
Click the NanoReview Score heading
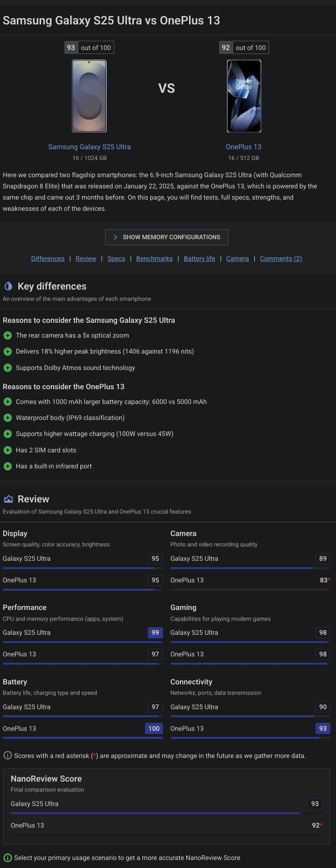[46, 778]
